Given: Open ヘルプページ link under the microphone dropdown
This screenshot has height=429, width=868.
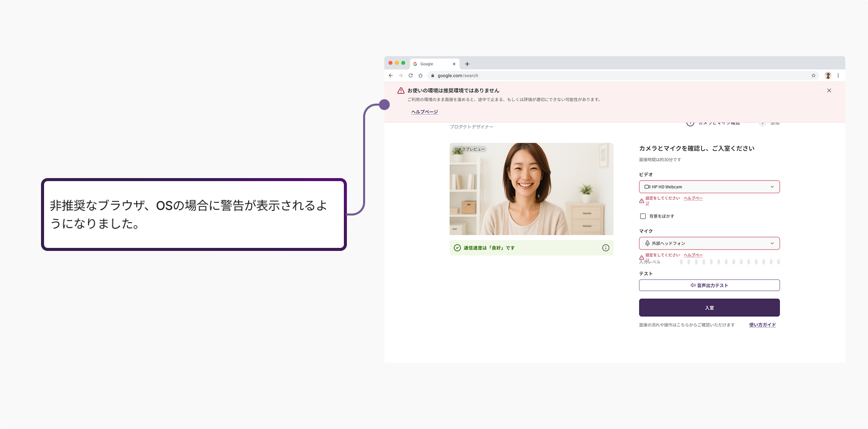Looking at the screenshot, I should click(693, 255).
